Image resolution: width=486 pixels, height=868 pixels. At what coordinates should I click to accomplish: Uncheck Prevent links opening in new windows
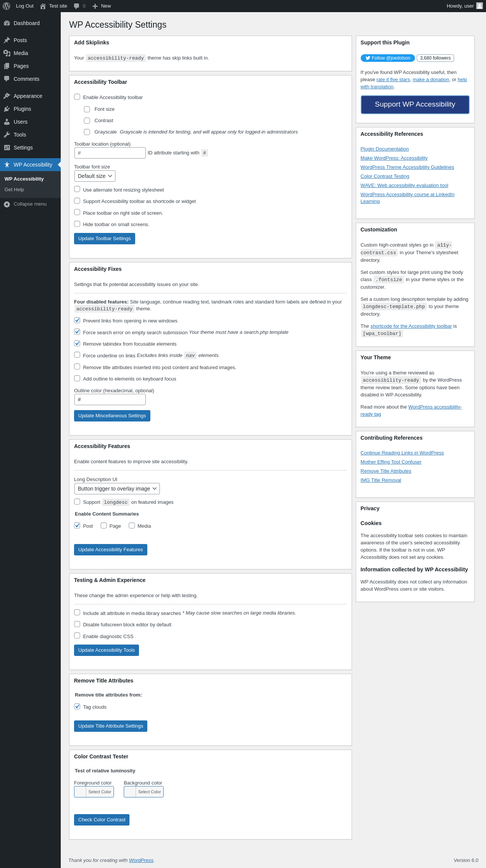click(x=77, y=321)
